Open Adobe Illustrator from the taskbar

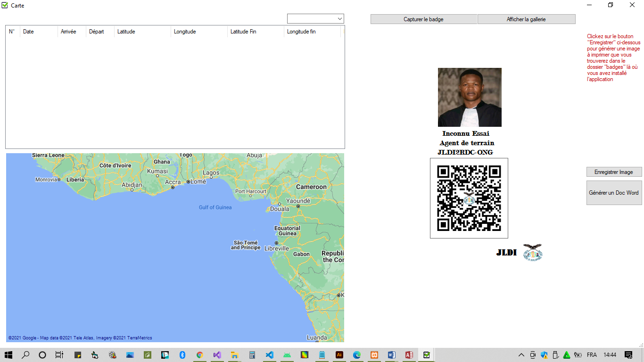[339, 355]
